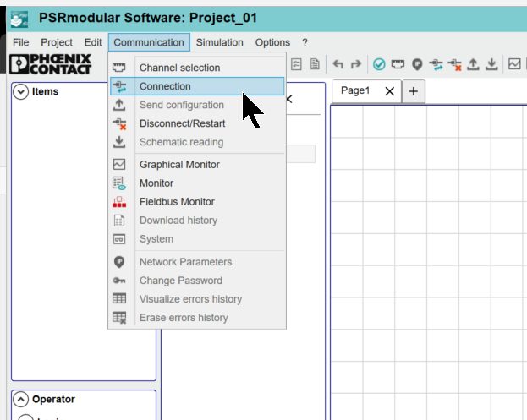
Task: Click Download history menu entry
Action: (x=197, y=221)
